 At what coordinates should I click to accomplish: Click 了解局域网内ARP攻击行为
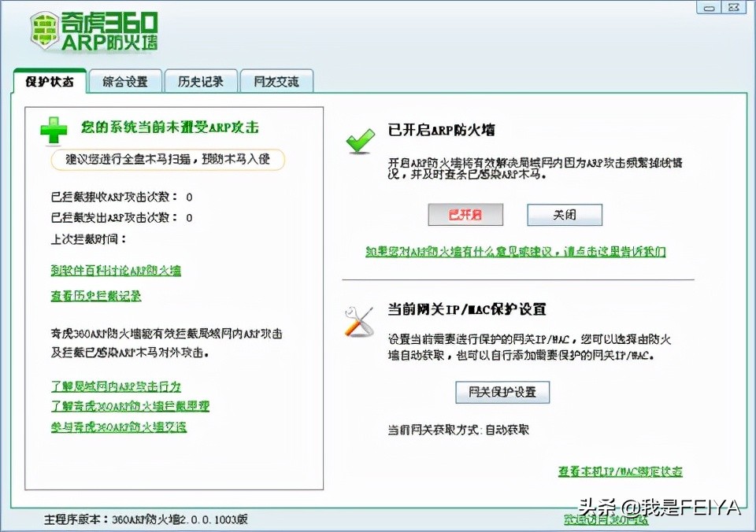tap(115, 387)
